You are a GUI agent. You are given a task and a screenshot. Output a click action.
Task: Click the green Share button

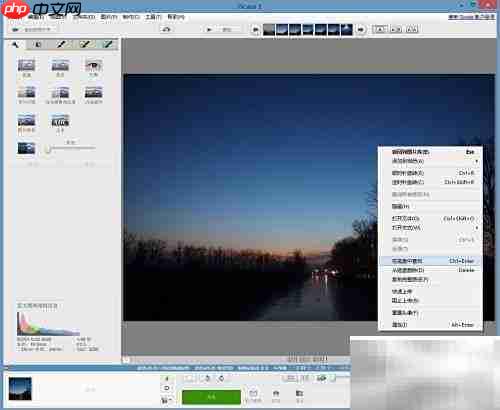pyautogui.click(x=211, y=397)
